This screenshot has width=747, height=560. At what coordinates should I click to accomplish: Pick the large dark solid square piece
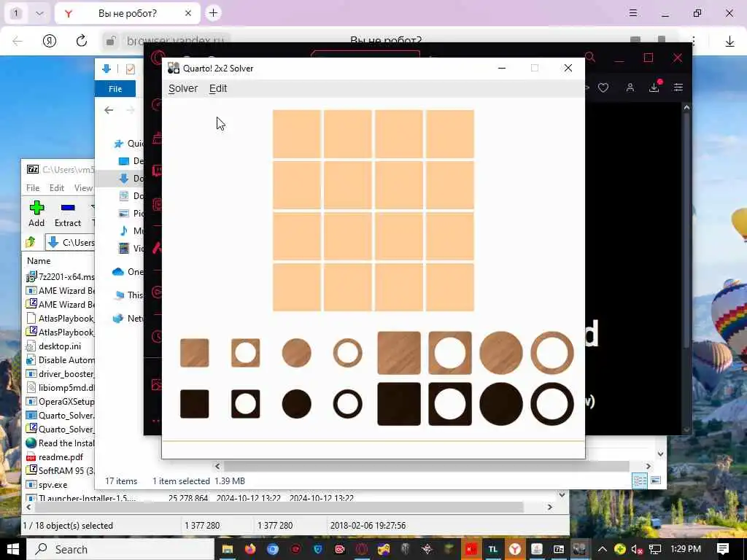(x=399, y=404)
